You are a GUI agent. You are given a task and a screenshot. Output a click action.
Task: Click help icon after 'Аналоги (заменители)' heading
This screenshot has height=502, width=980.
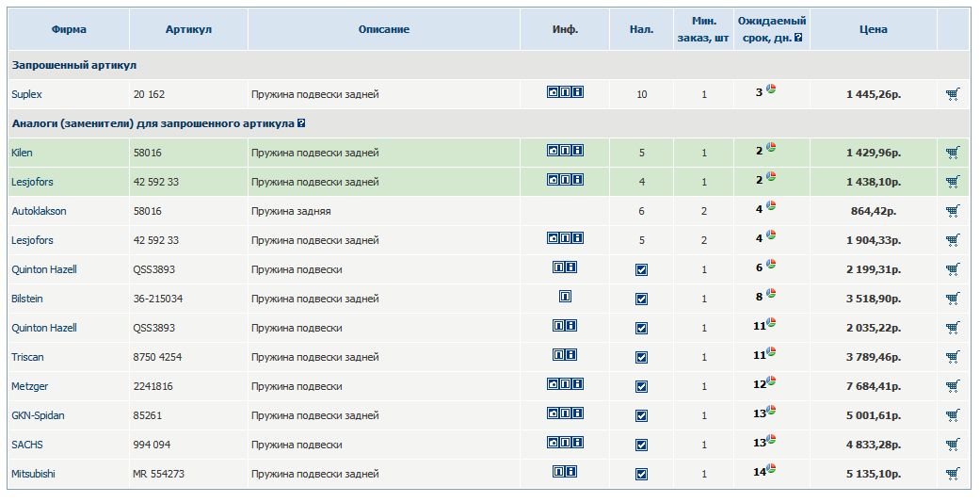tap(301, 123)
